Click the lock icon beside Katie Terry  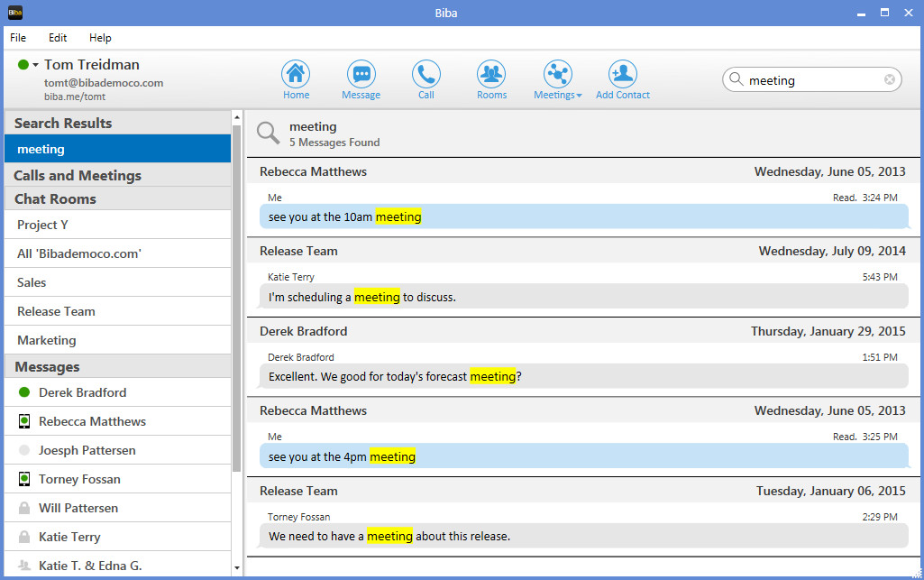[x=24, y=537]
